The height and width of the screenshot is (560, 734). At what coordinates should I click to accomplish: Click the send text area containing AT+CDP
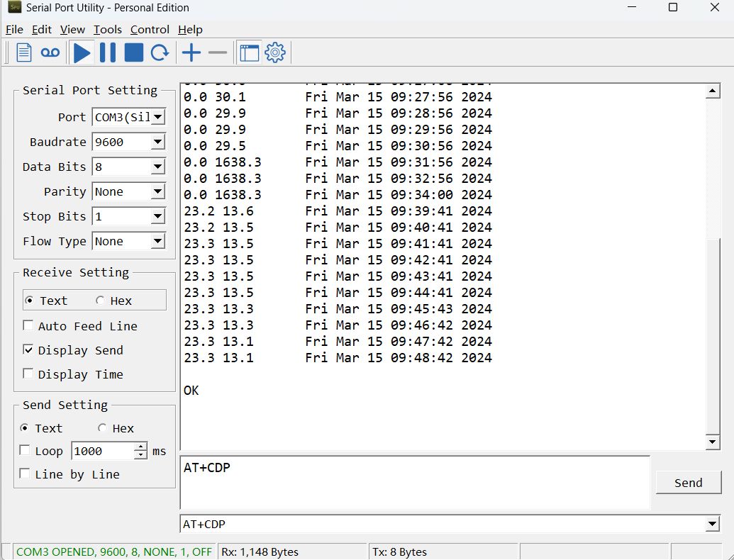pyautogui.click(x=415, y=482)
